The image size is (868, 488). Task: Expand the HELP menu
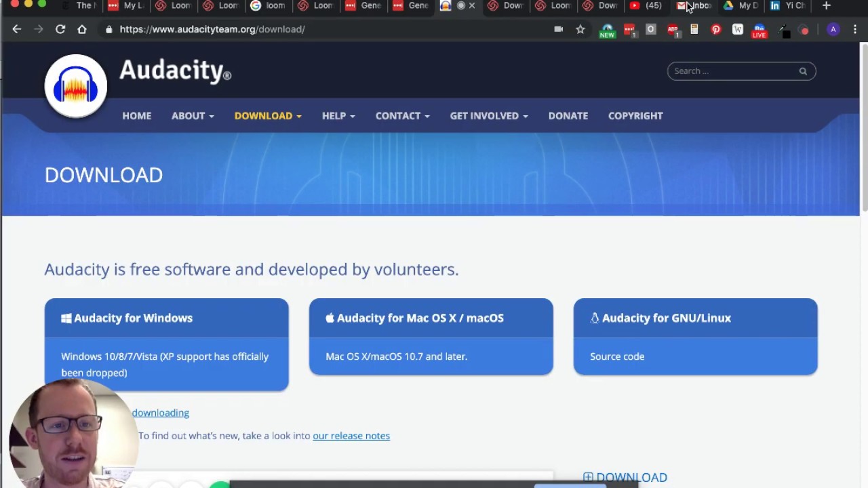tap(338, 116)
